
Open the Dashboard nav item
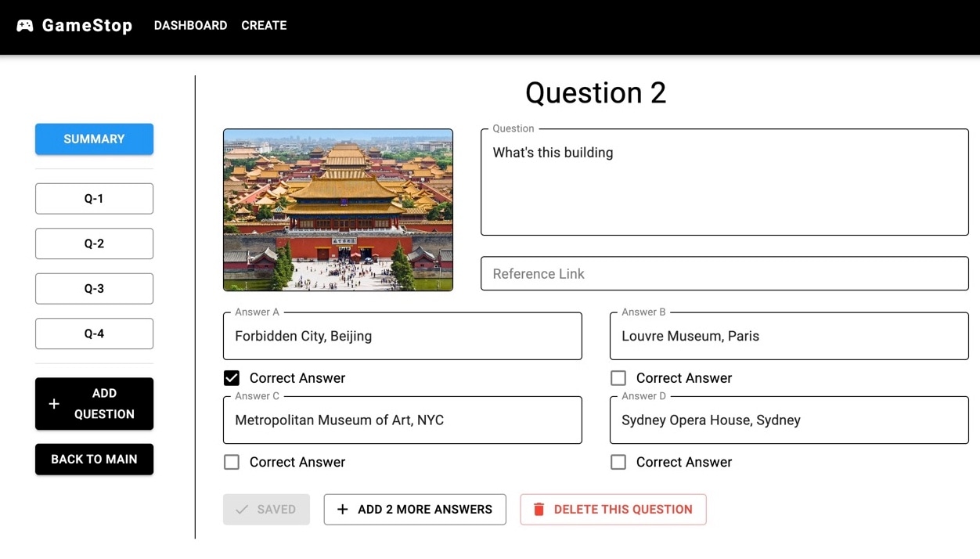click(x=190, y=26)
